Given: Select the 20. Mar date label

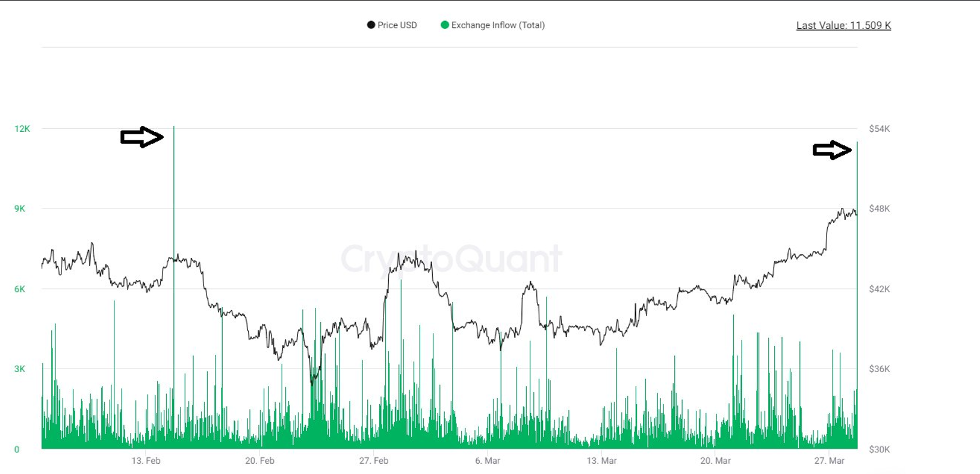Looking at the screenshot, I should pyautogui.click(x=715, y=461).
